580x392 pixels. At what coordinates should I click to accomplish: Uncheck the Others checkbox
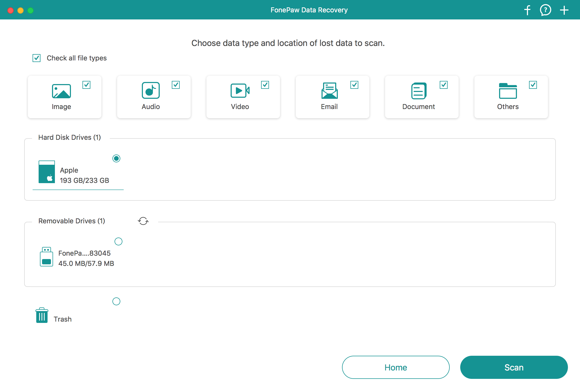[533, 85]
